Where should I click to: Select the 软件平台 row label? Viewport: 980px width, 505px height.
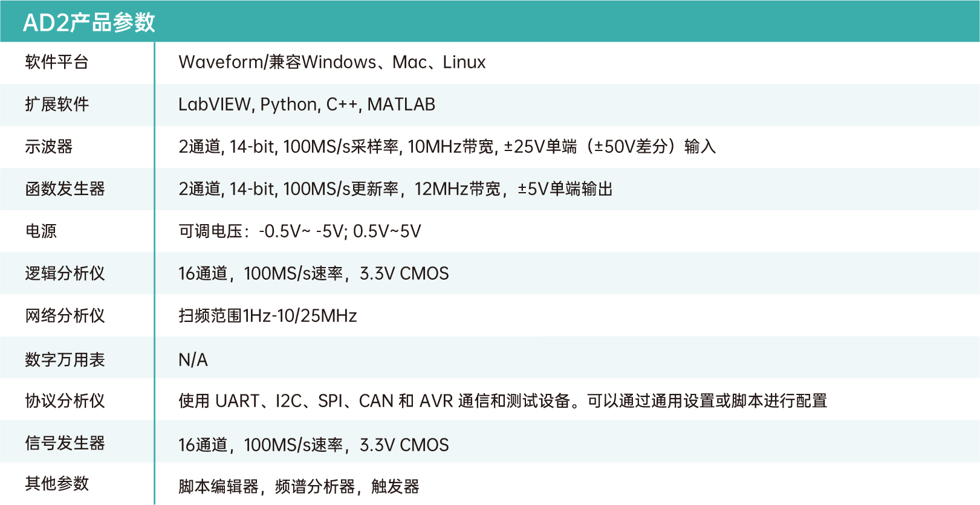click(57, 62)
